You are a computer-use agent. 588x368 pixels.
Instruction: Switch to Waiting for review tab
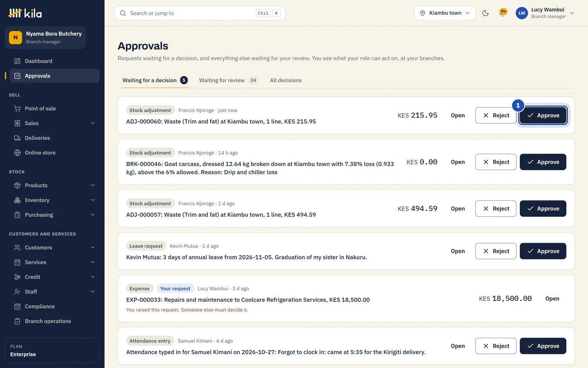pos(228,80)
